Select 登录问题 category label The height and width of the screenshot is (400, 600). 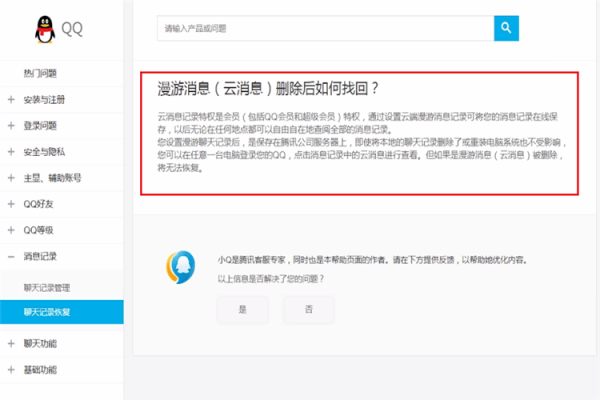coord(40,126)
